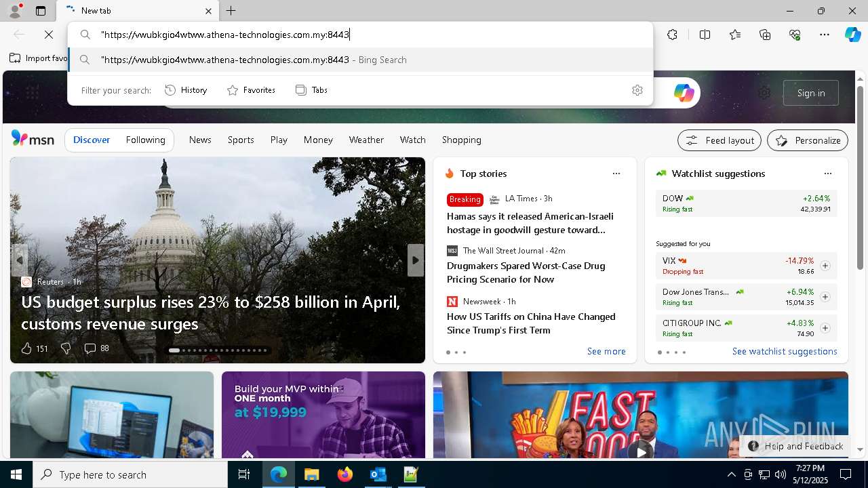Open Watchlist suggestions more options

tap(828, 174)
